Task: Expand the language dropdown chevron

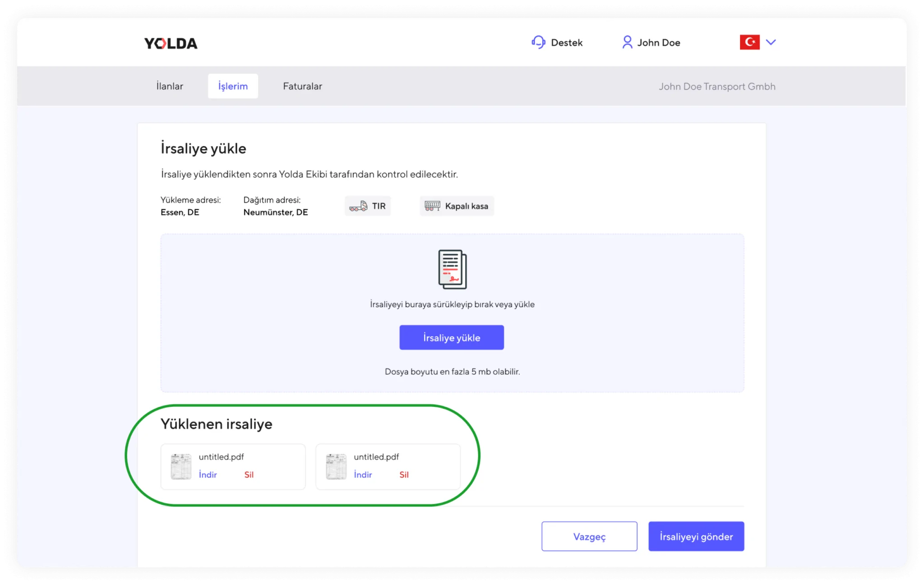Action: coord(771,42)
